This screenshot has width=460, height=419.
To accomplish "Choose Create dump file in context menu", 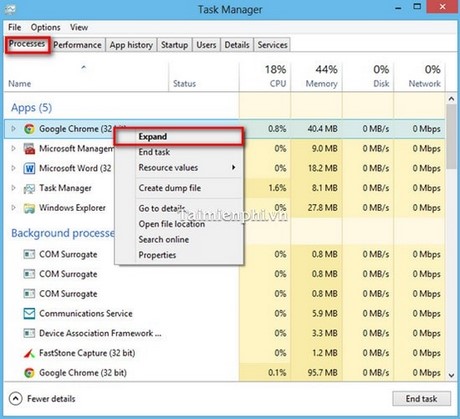I will 179,188.
